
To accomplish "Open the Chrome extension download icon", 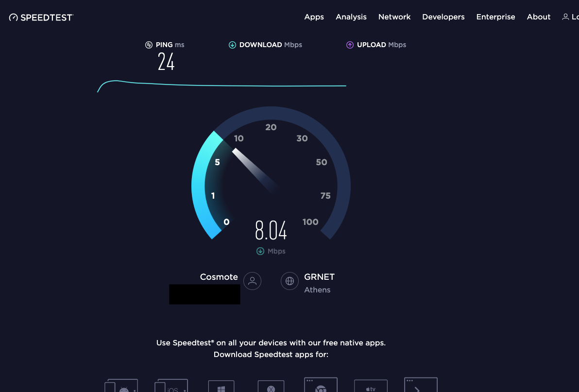I will (321, 385).
